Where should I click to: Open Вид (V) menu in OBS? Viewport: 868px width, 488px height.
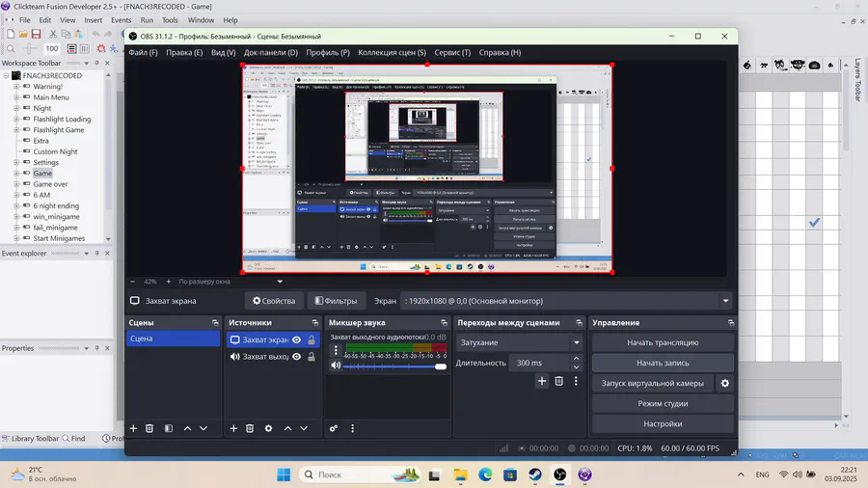(223, 53)
